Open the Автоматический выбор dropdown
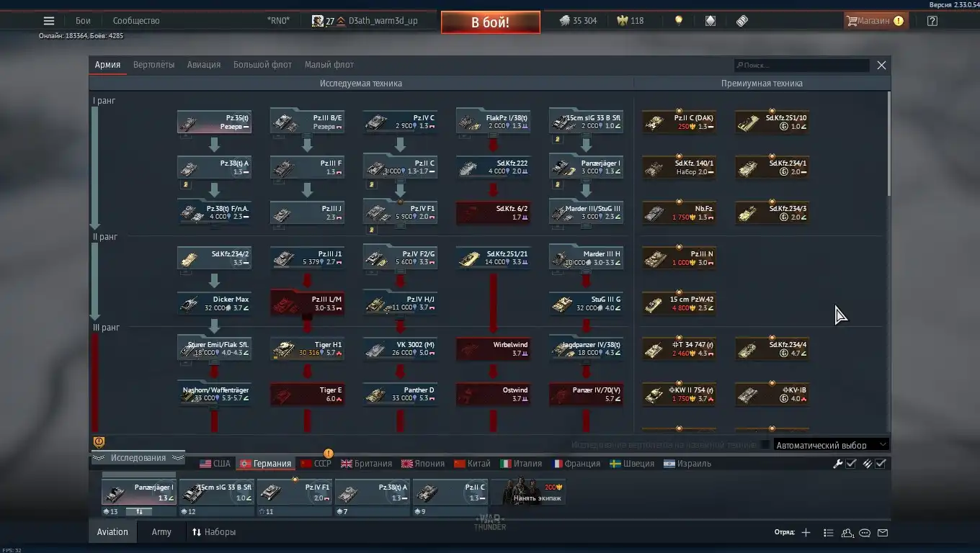 point(832,445)
